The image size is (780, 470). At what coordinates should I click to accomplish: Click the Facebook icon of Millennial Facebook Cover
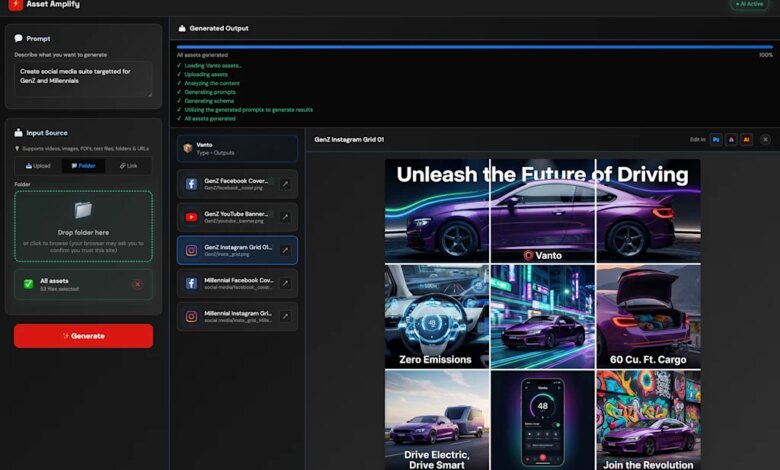tap(191, 283)
